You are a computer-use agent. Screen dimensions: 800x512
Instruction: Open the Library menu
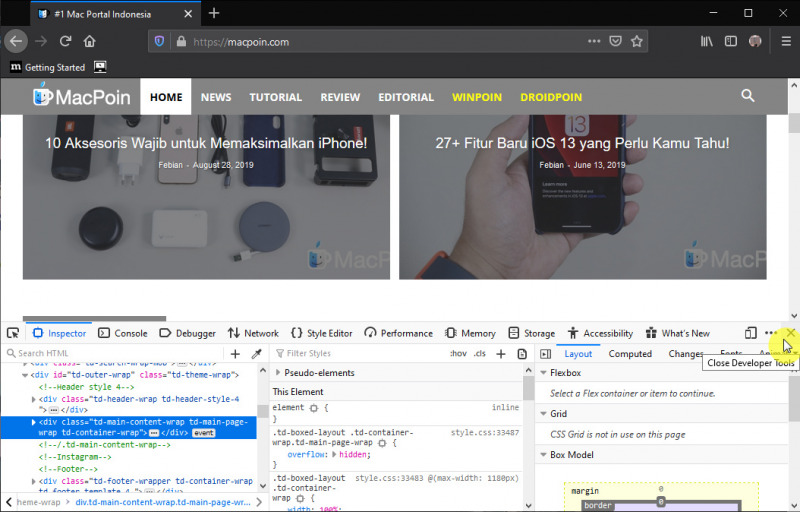pos(706,41)
